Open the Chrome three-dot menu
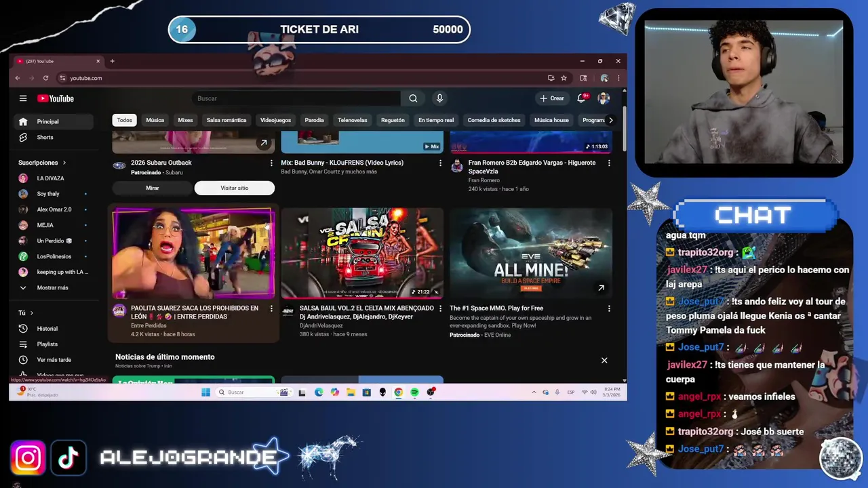This screenshot has height=488, width=868. [x=618, y=78]
